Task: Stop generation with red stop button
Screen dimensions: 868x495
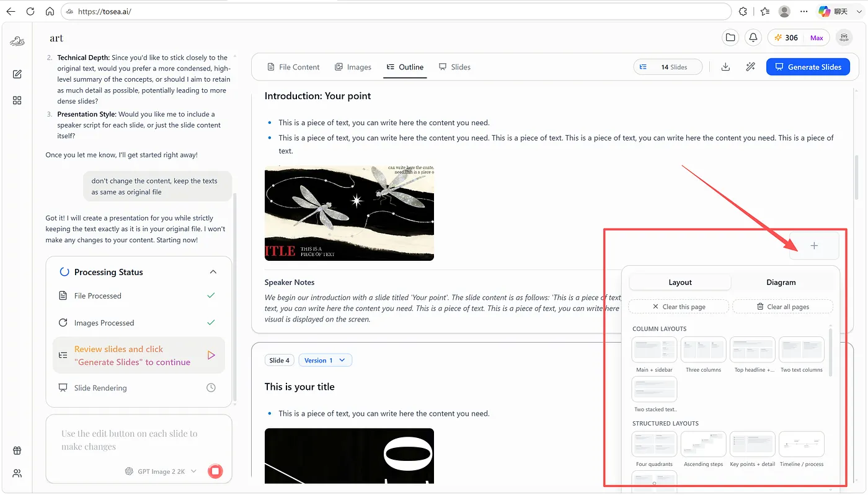Action: [216, 471]
